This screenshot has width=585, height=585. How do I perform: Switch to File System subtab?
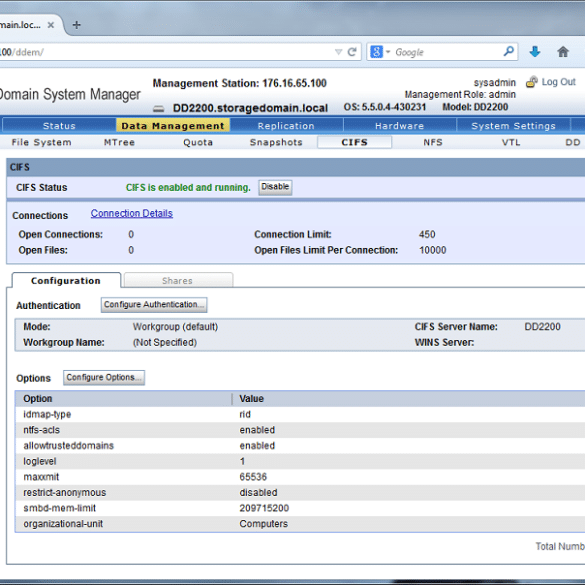(x=41, y=142)
